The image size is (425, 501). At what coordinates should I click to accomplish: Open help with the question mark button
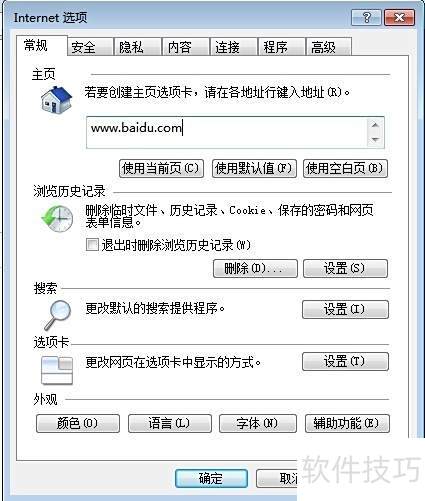(x=366, y=17)
